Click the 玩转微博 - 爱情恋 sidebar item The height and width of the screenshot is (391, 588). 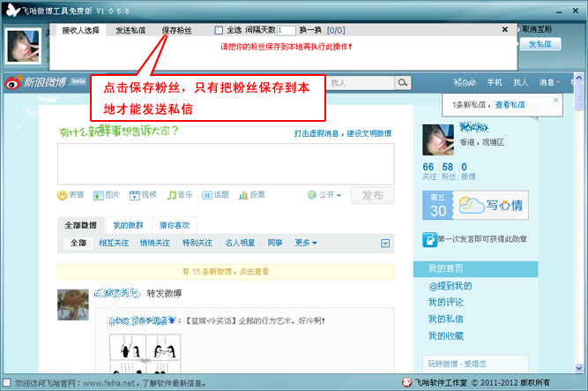point(458,364)
